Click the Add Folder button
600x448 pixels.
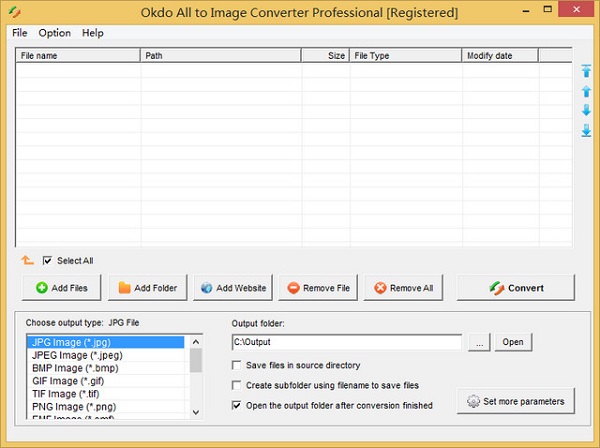tap(147, 288)
